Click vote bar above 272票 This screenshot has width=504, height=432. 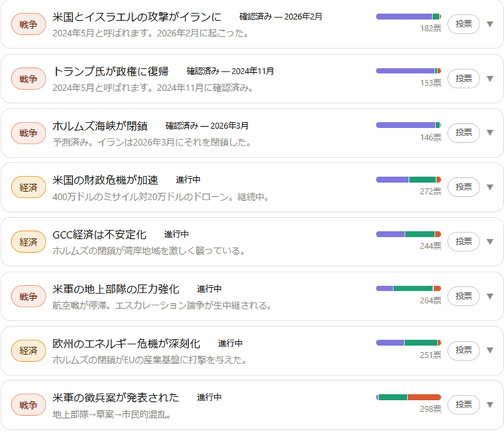click(x=408, y=179)
